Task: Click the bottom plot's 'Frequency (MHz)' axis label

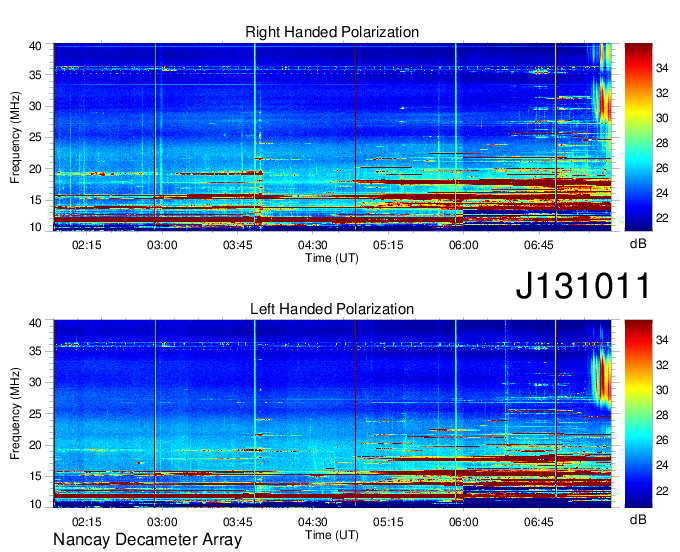Action: point(15,414)
